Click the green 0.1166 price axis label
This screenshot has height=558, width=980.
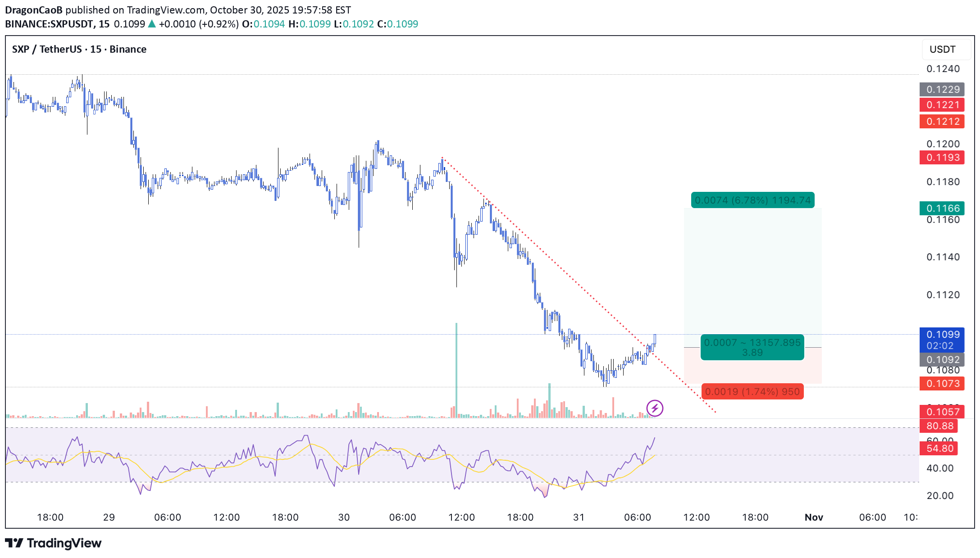click(942, 208)
